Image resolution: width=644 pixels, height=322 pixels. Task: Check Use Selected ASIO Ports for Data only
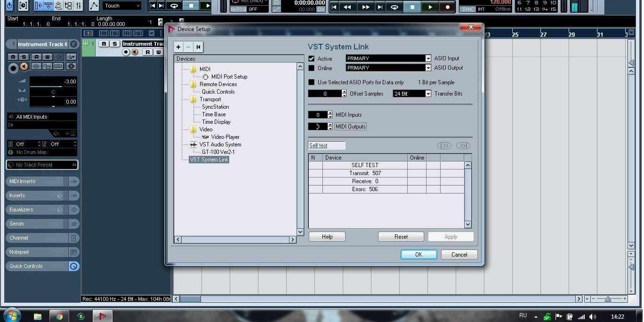click(311, 82)
